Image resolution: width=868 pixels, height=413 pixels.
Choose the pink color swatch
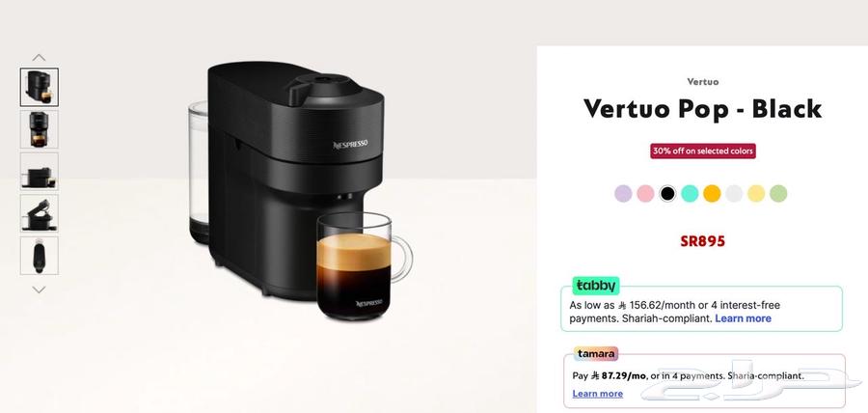tap(645, 193)
